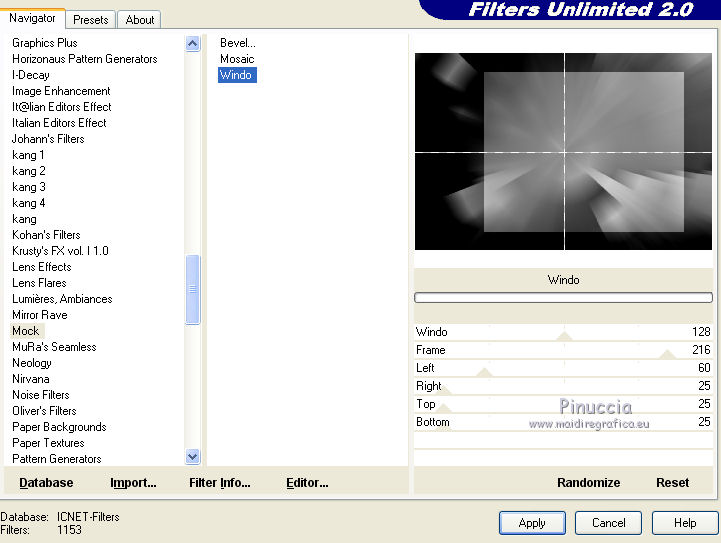Adjust the Windo slider handle
The height and width of the screenshot is (543, 721).
pyautogui.click(x=564, y=336)
